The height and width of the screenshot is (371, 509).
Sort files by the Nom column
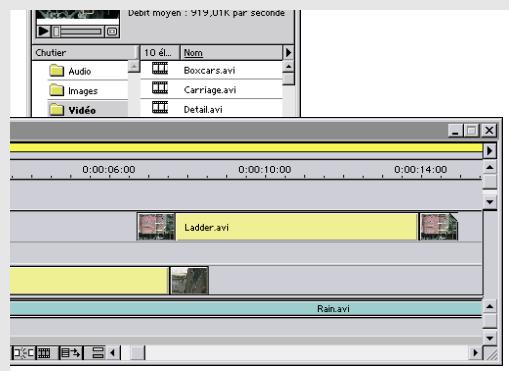231,53
